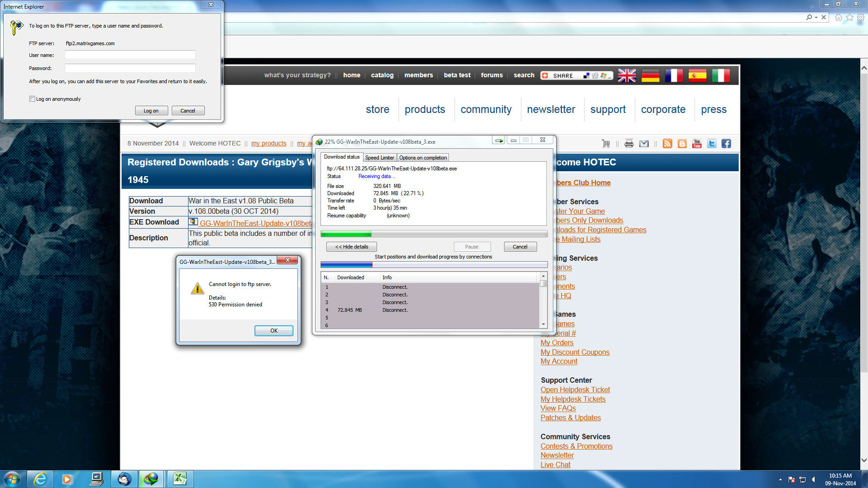Image resolution: width=868 pixels, height=488 pixels.
Task: Open Internet Explorer from the taskbar
Action: click(x=40, y=479)
